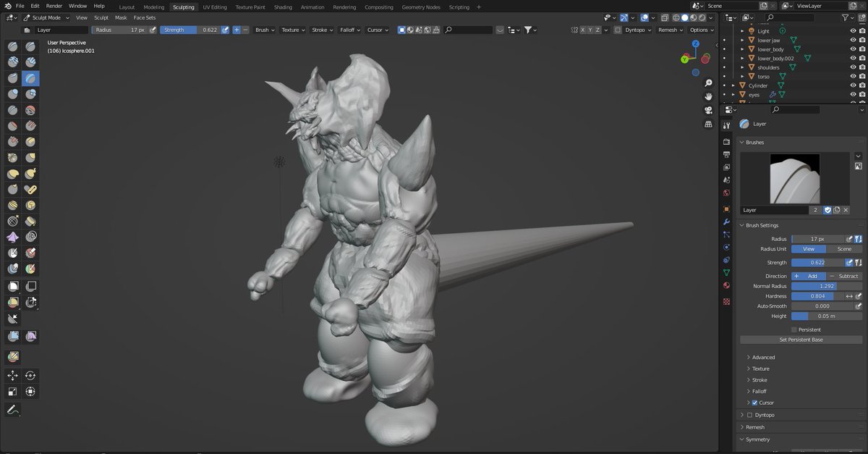Toggle viewport visibility of shoulders
The width and height of the screenshot is (868, 454).
(x=854, y=67)
